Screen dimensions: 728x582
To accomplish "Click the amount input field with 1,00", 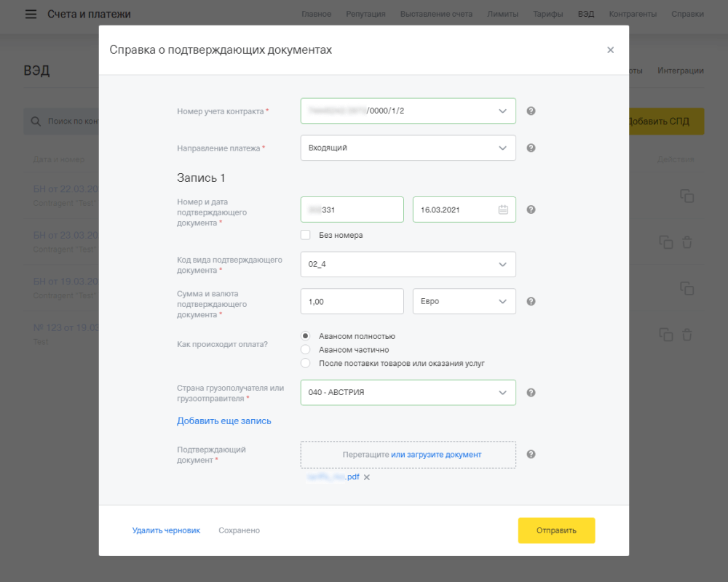I will coord(352,301).
